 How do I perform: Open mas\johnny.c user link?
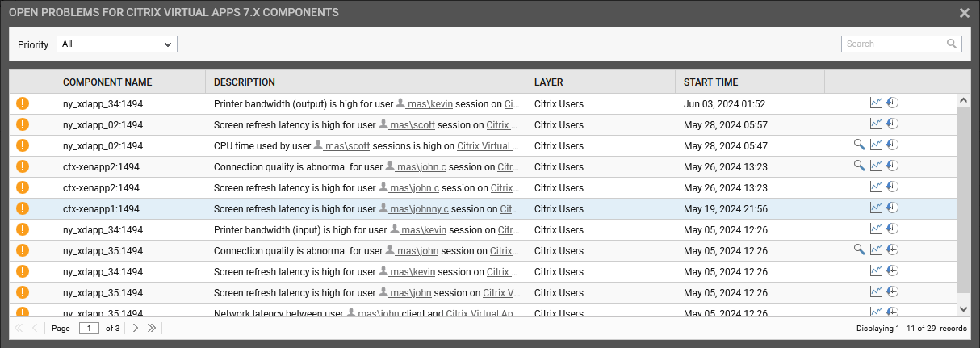(x=418, y=208)
